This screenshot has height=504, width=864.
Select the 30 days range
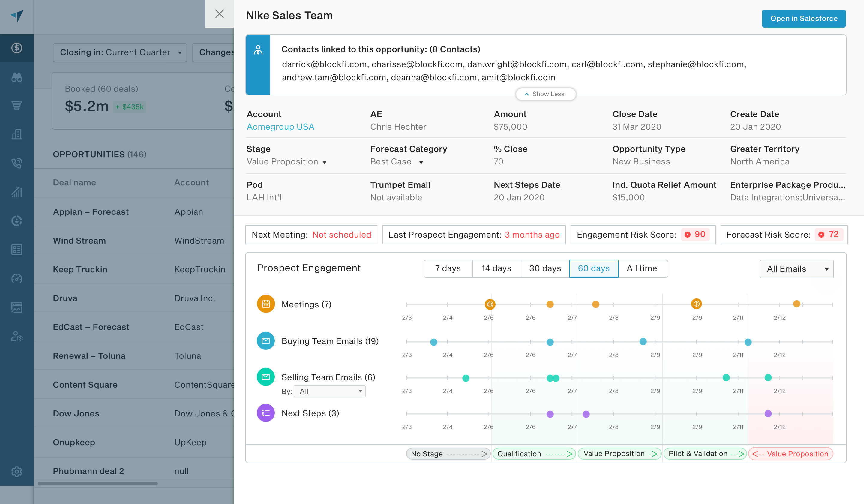[545, 268]
